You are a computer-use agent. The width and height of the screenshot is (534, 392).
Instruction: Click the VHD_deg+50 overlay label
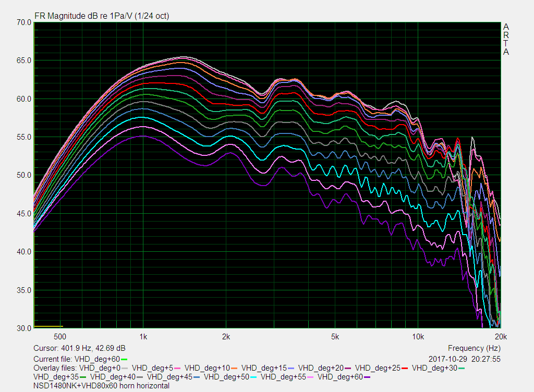point(227,377)
